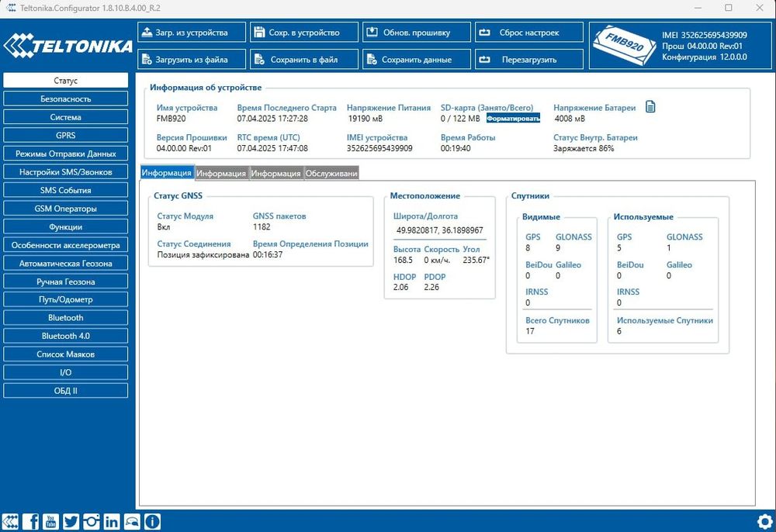Click HDOP value 2.06
The height and width of the screenshot is (532, 776).
(x=400, y=287)
